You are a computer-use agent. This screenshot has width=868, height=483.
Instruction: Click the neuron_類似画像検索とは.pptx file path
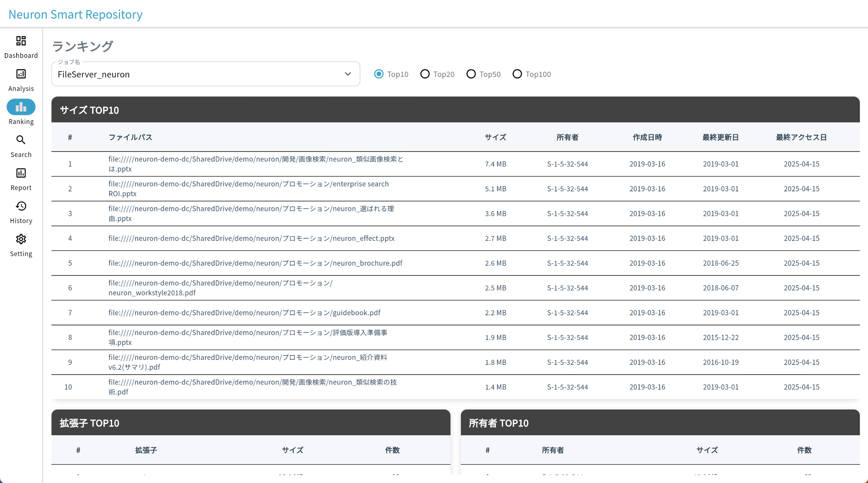256,164
